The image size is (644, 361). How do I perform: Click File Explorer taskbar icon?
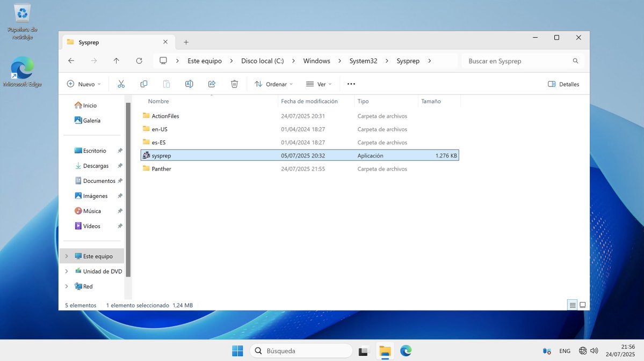coord(385,351)
